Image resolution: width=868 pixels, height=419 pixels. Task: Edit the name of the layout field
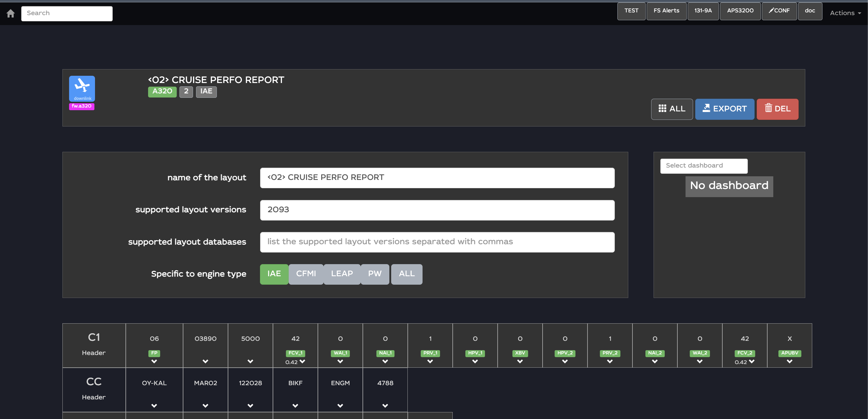(x=437, y=178)
